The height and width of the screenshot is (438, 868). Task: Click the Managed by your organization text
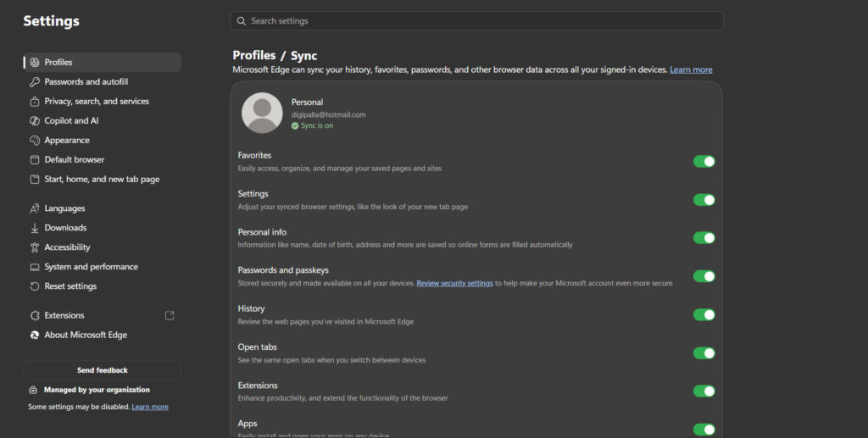pyautogui.click(x=97, y=390)
